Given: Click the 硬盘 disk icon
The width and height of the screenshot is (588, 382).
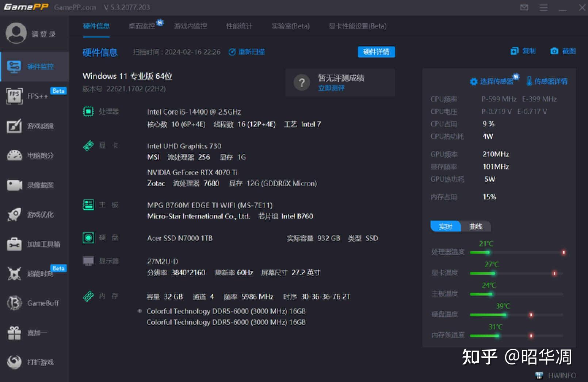Looking at the screenshot, I should [88, 238].
